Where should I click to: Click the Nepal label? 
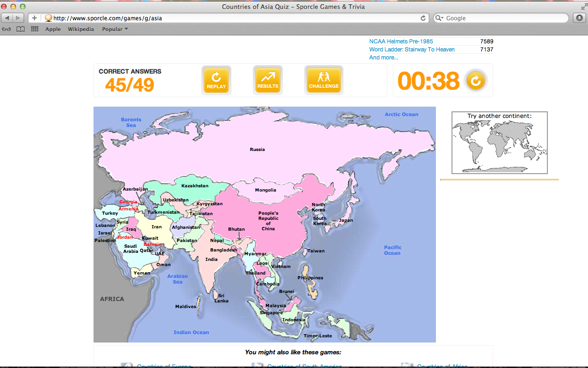click(x=217, y=241)
